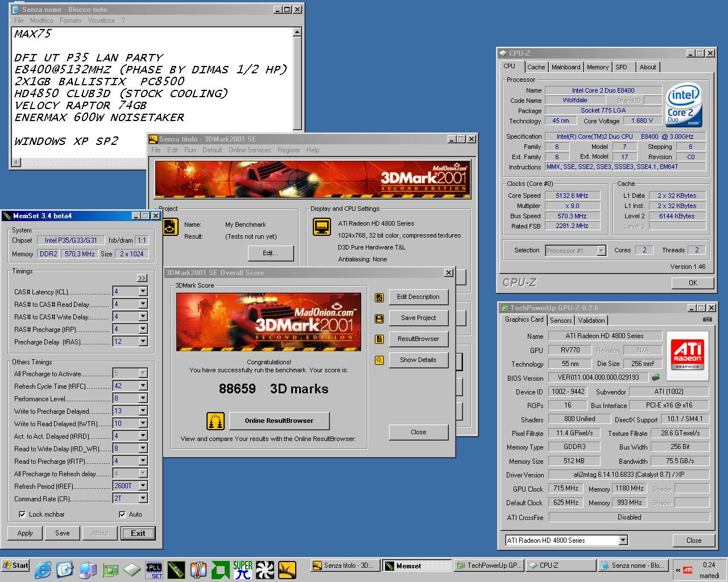Open thermometer temperature monitor icon
728x582 pixels.
pyautogui.click(x=198, y=569)
